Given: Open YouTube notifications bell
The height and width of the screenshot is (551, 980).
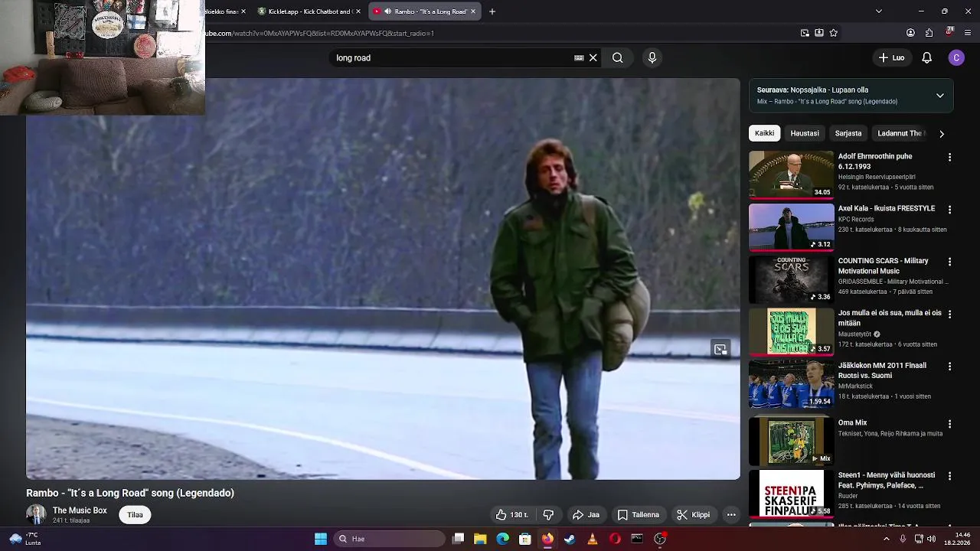Looking at the screenshot, I should pyautogui.click(x=926, y=57).
